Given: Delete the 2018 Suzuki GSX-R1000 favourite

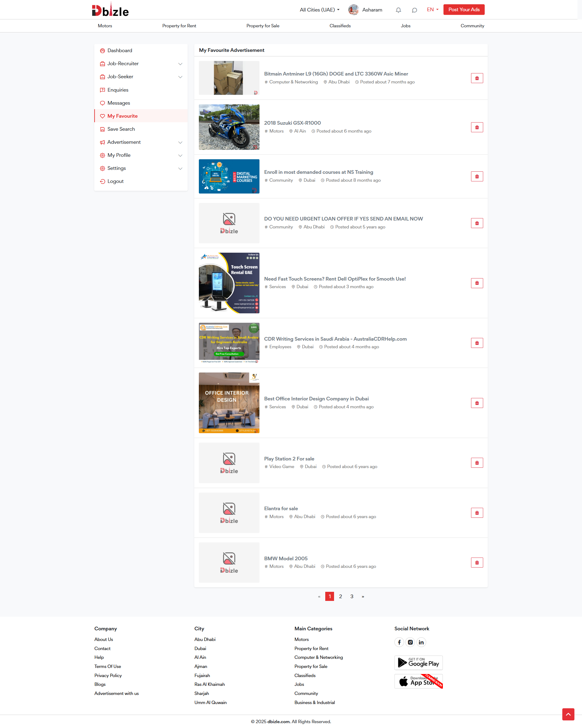Looking at the screenshot, I should (477, 127).
